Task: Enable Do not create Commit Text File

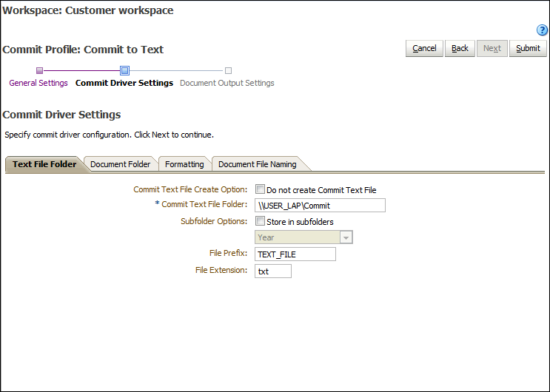Action: coord(260,189)
